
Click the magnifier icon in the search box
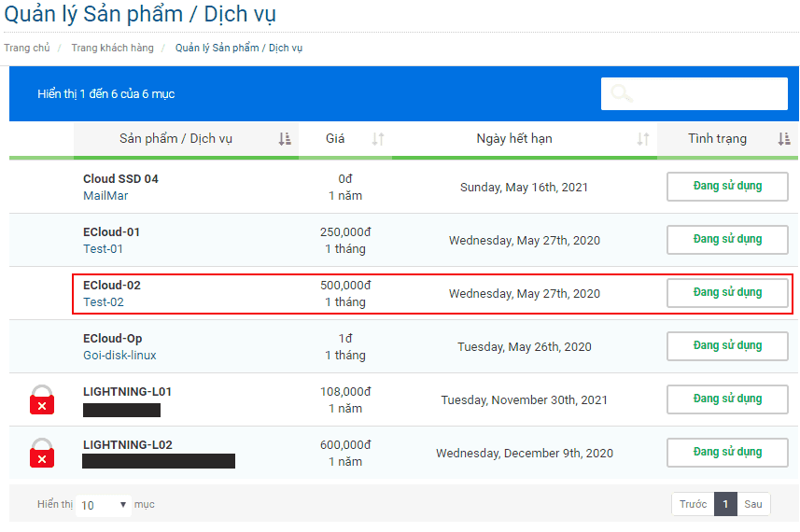622,93
